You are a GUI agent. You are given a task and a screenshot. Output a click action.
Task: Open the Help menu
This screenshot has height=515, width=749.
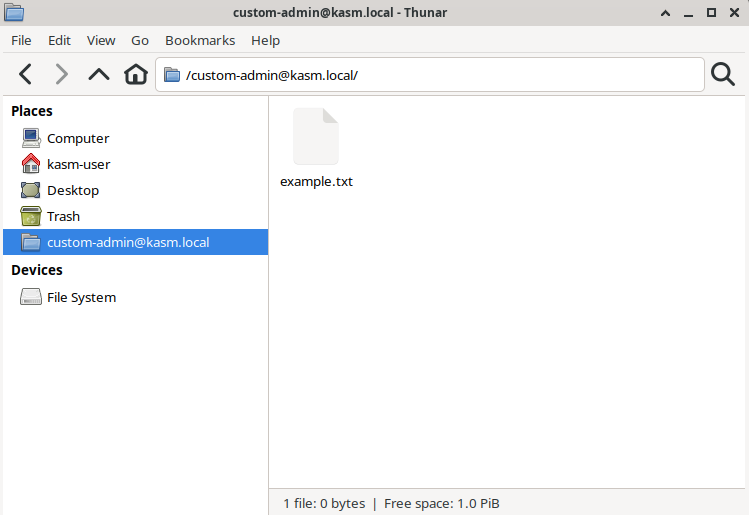point(265,40)
